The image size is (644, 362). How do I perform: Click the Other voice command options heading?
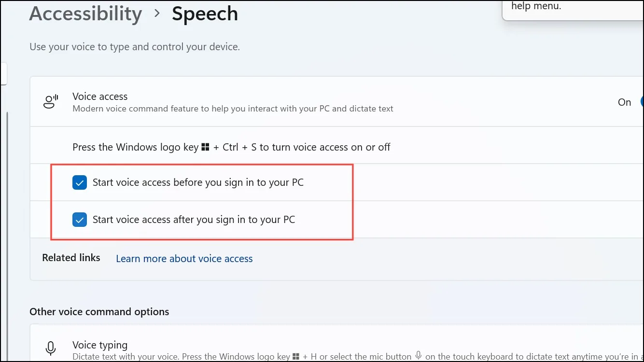99,312
